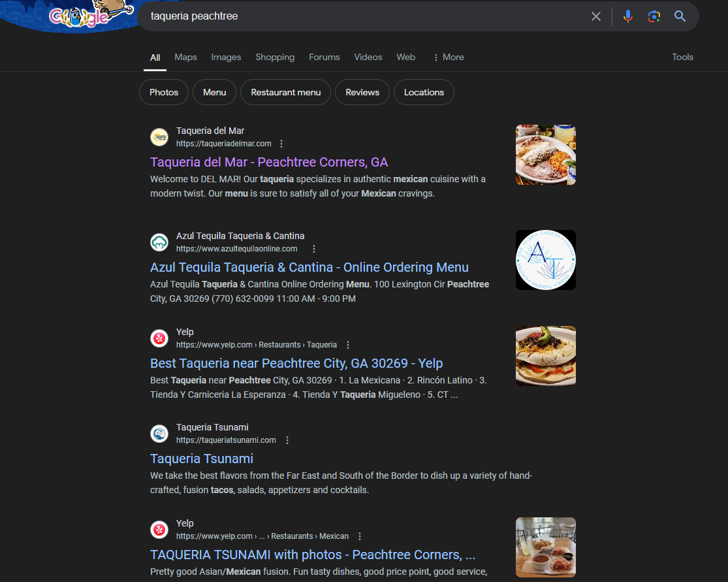728x582 pixels.
Task: Expand the More search categories menu
Action: pos(449,57)
